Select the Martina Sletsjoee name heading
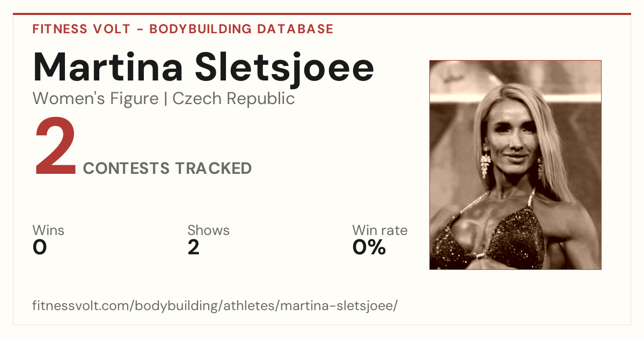Image resolution: width=644 pixels, height=338 pixels. [x=203, y=67]
